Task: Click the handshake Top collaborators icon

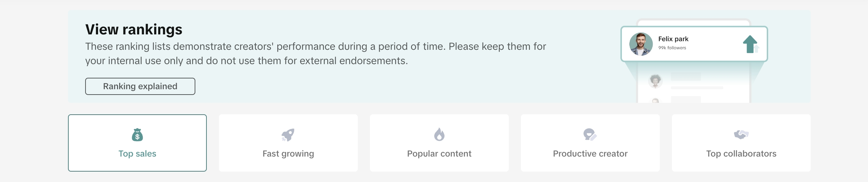Action: 741,134
